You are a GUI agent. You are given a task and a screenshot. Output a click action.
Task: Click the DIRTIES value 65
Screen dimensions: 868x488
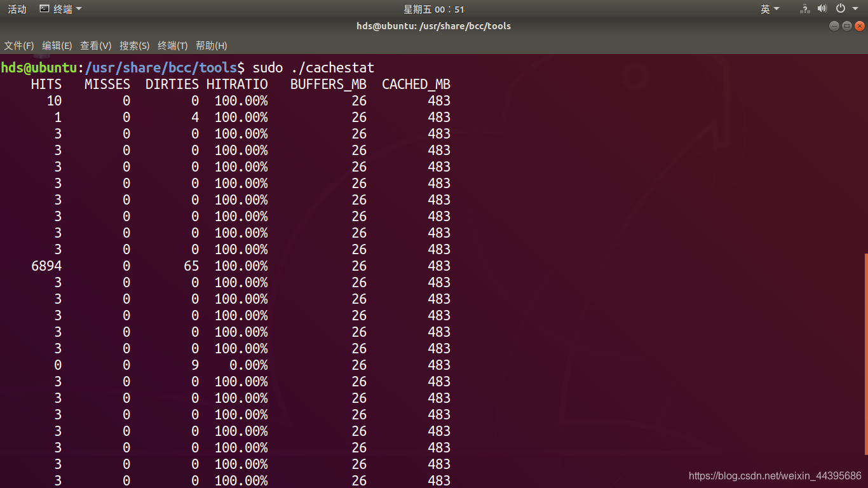point(191,266)
